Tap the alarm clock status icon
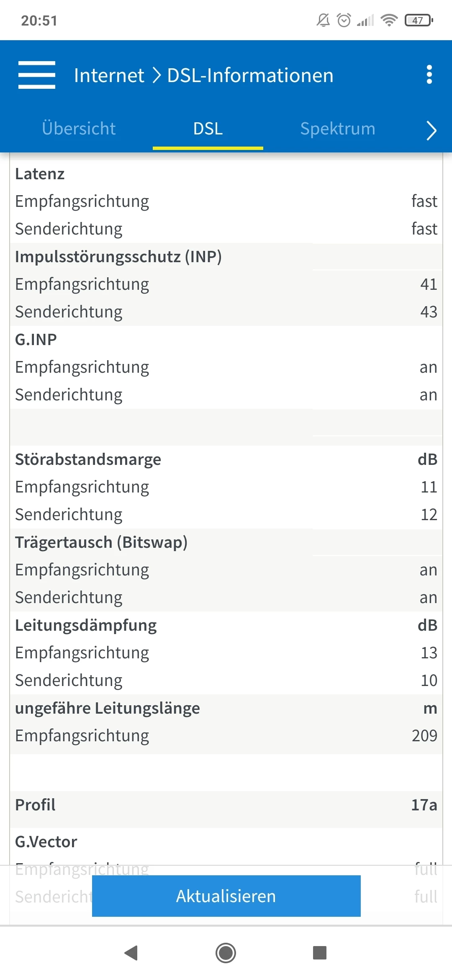Screen dimensions: 452x980 pyautogui.click(x=344, y=20)
